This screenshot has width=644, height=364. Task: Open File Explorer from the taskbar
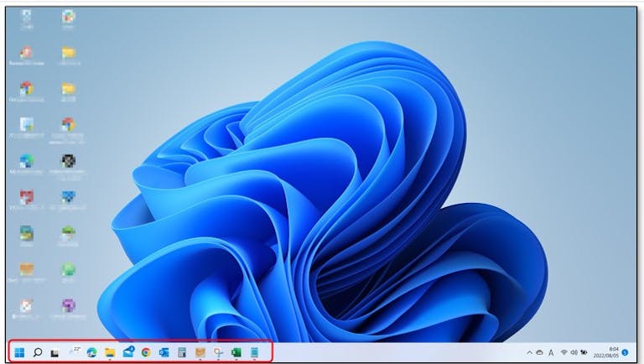[110, 352]
